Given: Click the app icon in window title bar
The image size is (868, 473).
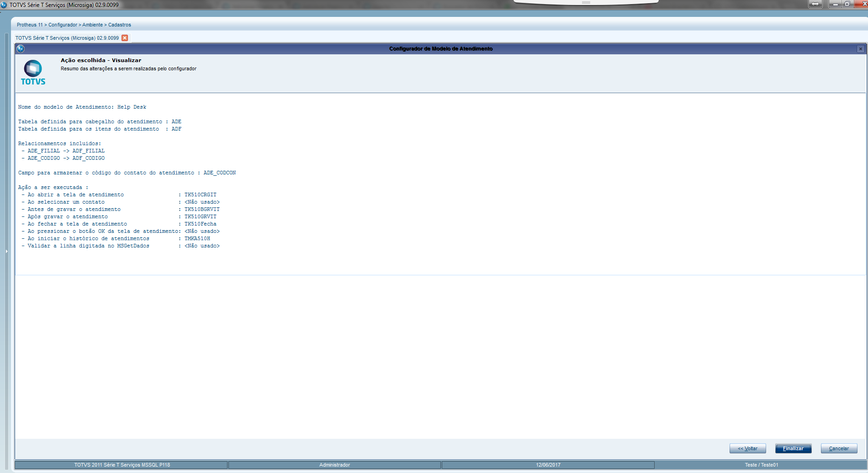Looking at the screenshot, I should point(4,5).
